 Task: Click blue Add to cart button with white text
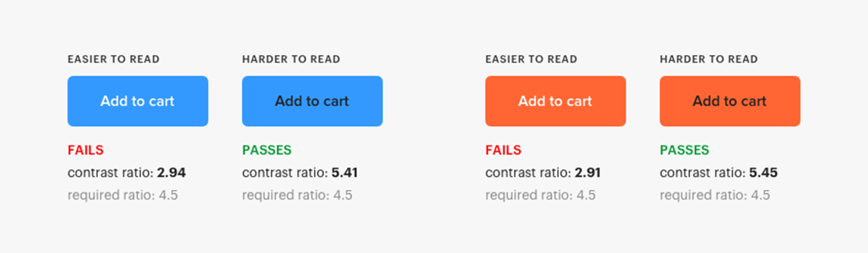click(x=137, y=101)
